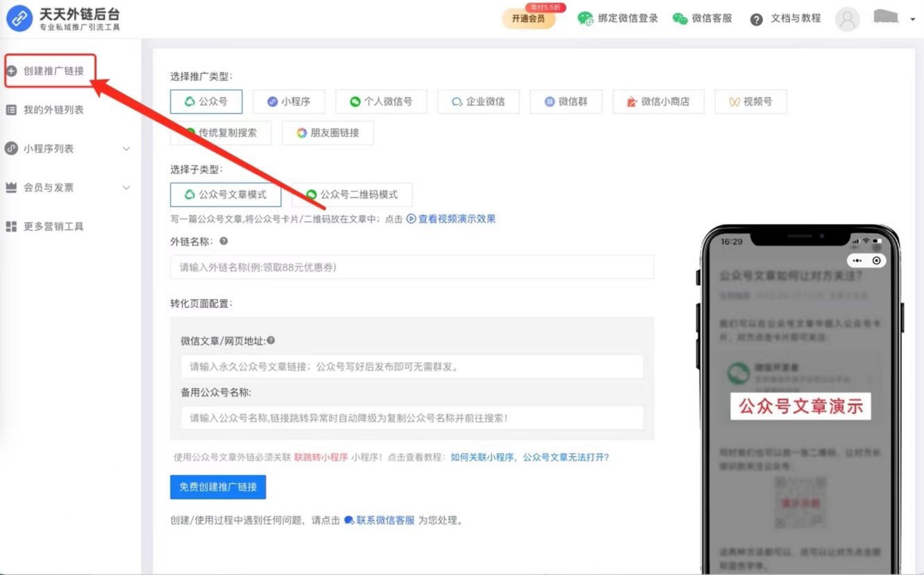Go to 更多营销工具 sidebar item

53,226
